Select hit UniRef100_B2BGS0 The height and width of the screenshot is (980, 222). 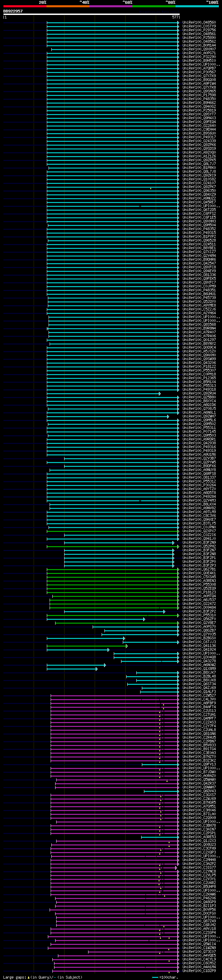click(199, 638)
